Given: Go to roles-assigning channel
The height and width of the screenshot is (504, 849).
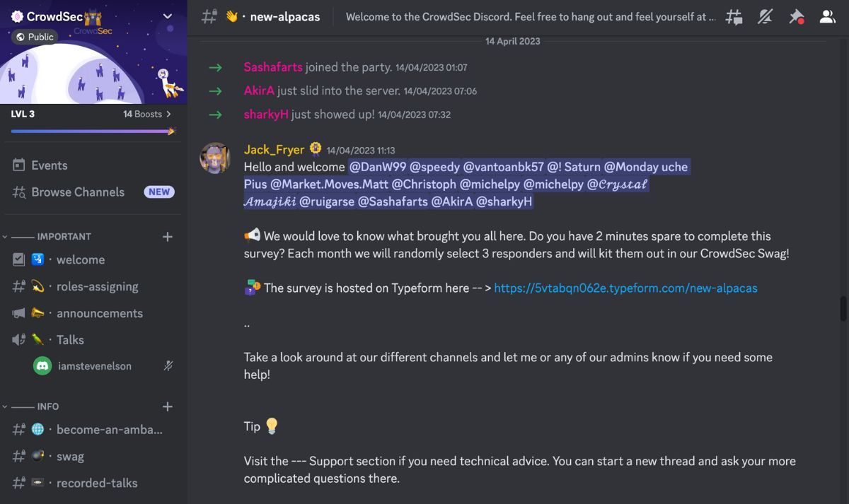Looking at the screenshot, I should click(x=97, y=287).
